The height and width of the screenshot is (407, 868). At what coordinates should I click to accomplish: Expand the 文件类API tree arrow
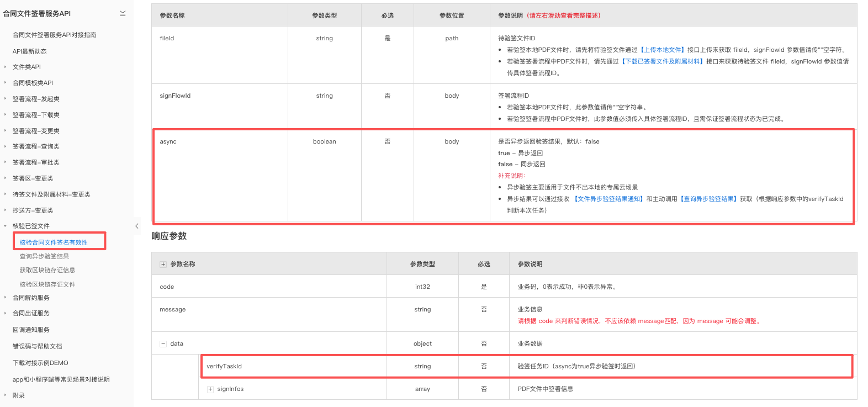pos(6,67)
